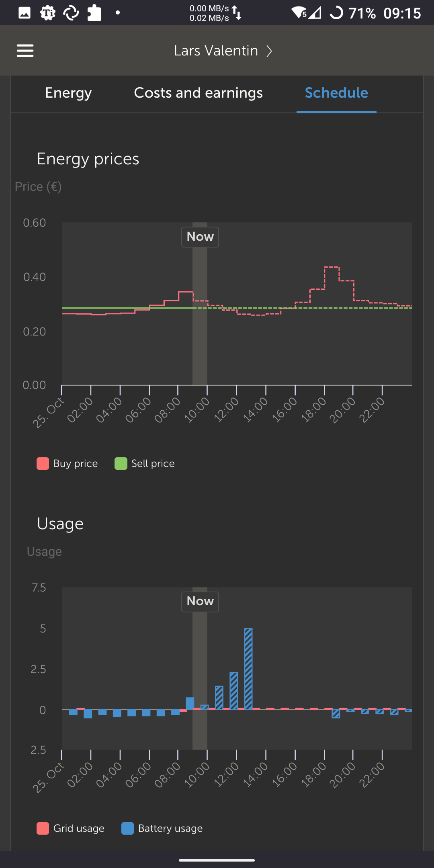Tap the Wi-Fi signal status icon
The width and height of the screenshot is (434, 868).
(x=299, y=13)
